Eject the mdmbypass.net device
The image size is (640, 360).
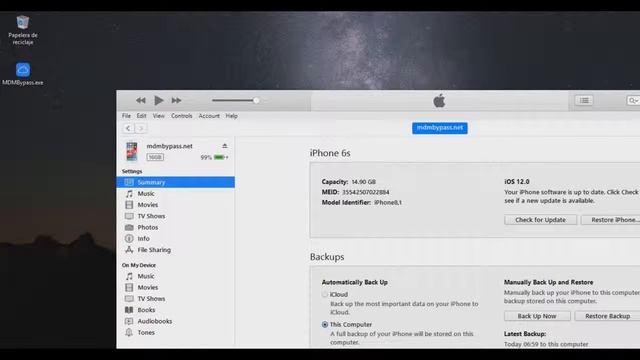pyautogui.click(x=224, y=146)
